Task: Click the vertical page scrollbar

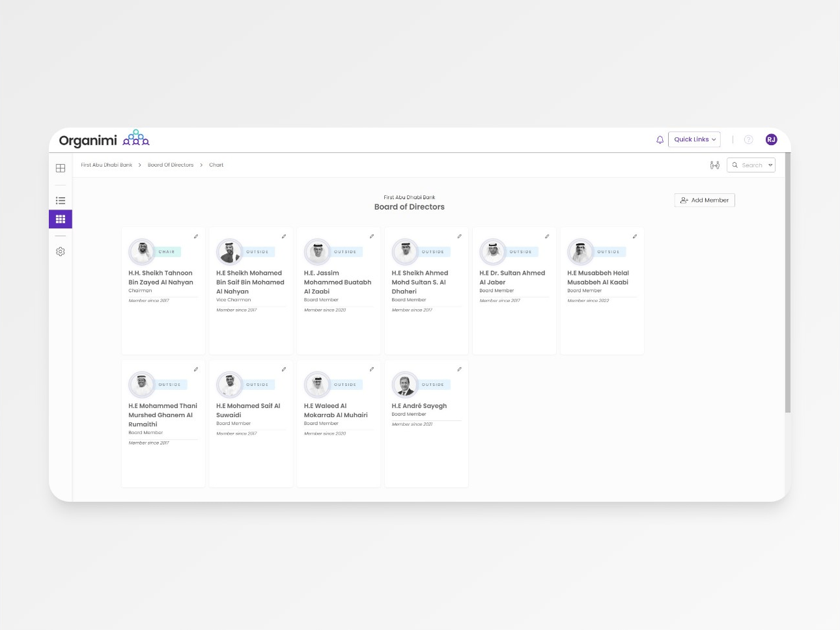Action: [x=788, y=283]
